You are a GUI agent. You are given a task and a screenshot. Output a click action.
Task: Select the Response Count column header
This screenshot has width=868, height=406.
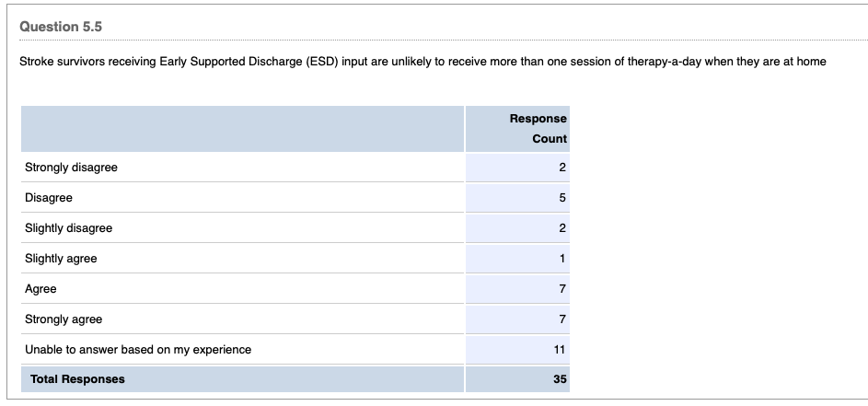pos(538,129)
